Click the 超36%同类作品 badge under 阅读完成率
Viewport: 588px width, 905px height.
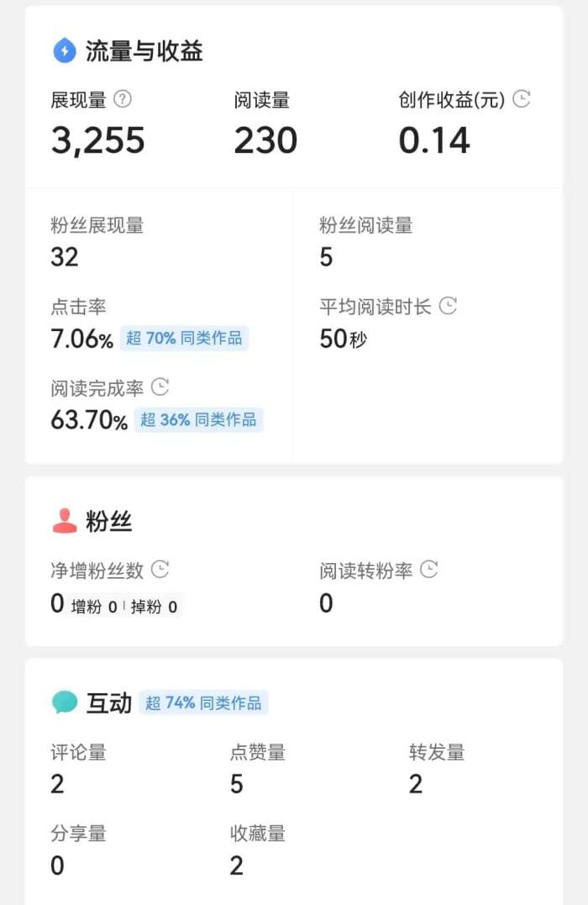[x=199, y=418]
